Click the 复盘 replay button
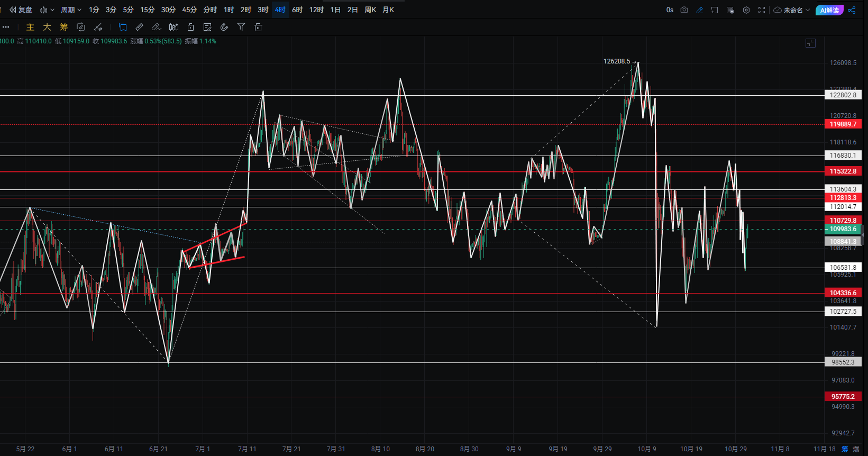 [x=21, y=10]
